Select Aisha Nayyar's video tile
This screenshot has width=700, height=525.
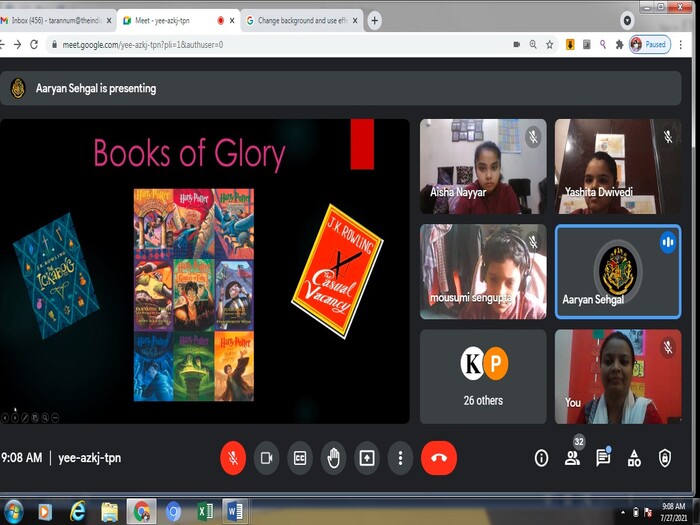(483, 166)
